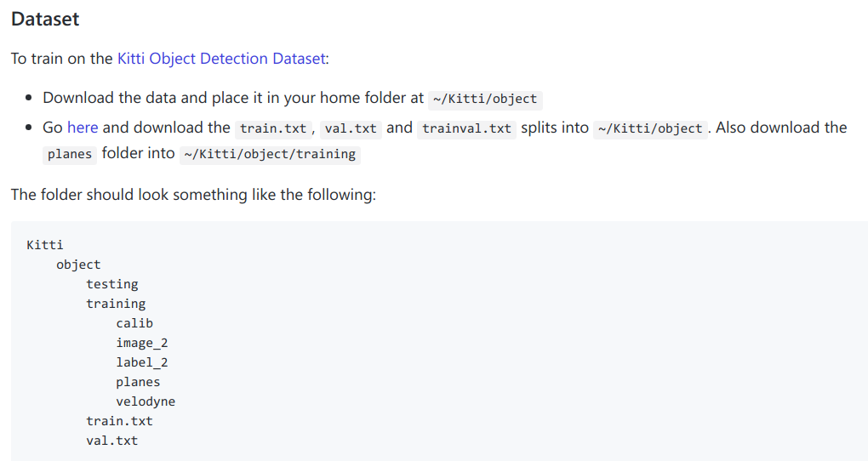This screenshot has height=461, width=868.
Task: Open the Kitti Object Detection Dataset link
Action: [221, 59]
